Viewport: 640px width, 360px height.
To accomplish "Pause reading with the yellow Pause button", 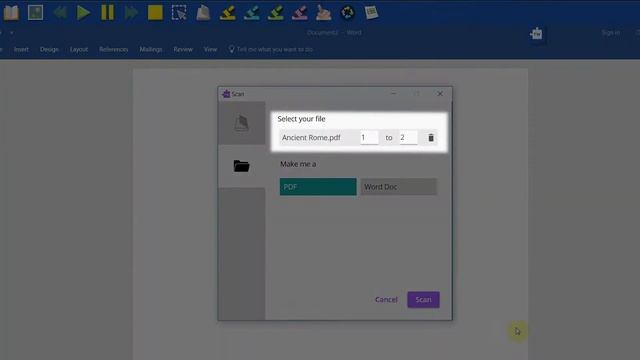I will click(x=107, y=13).
